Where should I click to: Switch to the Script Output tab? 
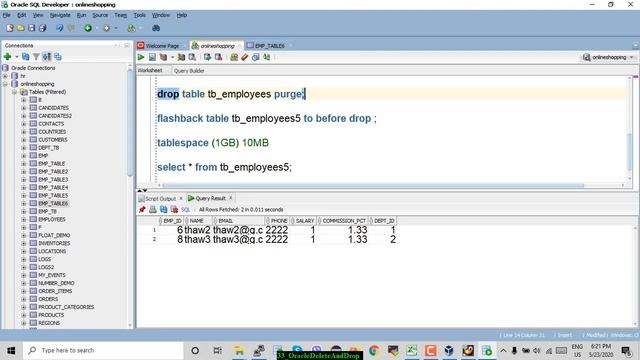click(x=160, y=198)
